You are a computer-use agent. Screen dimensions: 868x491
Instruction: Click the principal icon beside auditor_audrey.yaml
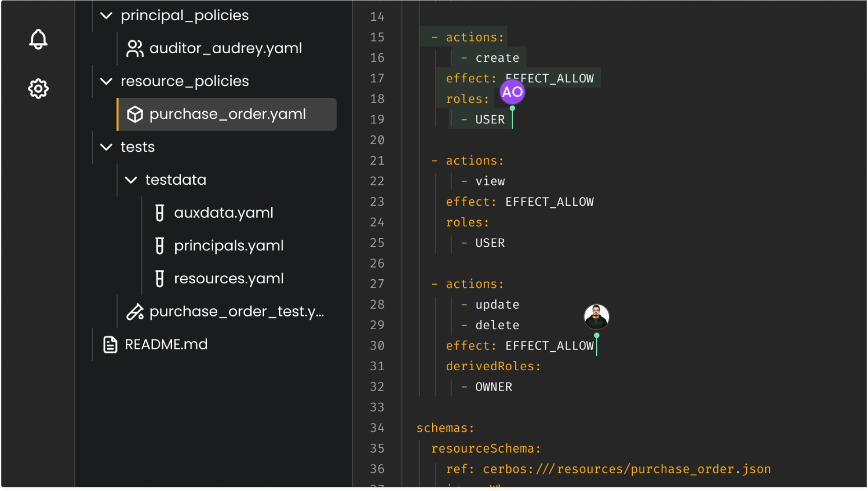click(x=135, y=48)
